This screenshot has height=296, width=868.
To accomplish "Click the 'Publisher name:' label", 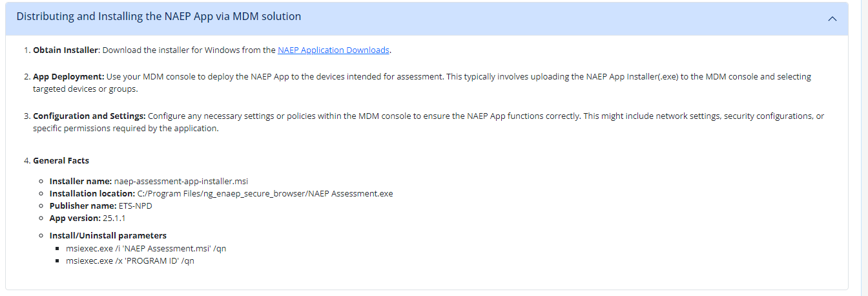I will (83, 206).
